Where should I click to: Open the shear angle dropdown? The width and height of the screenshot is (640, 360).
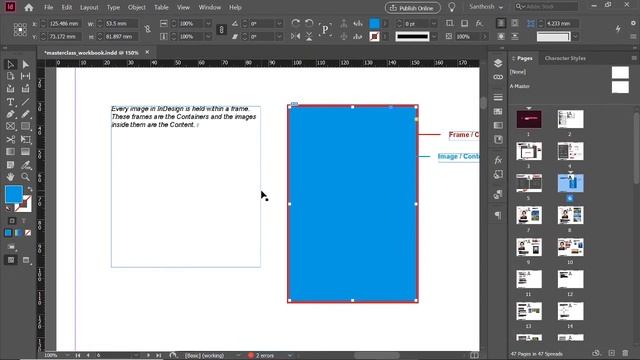(279, 36)
